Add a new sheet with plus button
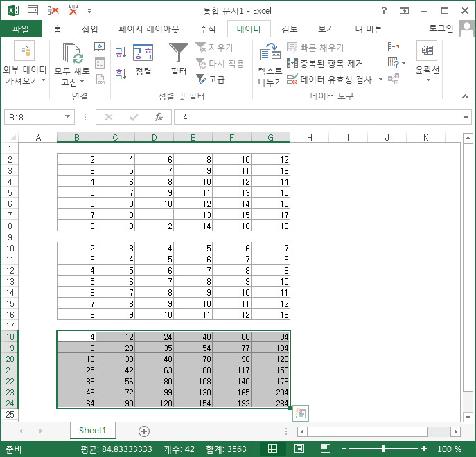The height and width of the screenshot is (457, 476). click(x=144, y=431)
